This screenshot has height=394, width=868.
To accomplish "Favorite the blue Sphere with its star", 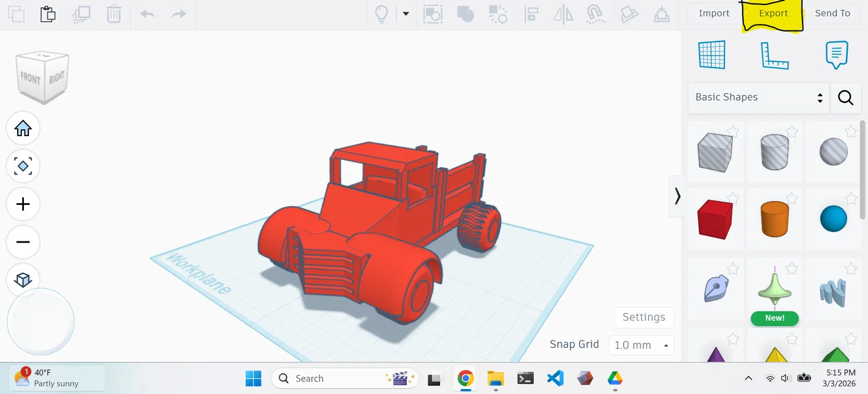I will point(851,199).
